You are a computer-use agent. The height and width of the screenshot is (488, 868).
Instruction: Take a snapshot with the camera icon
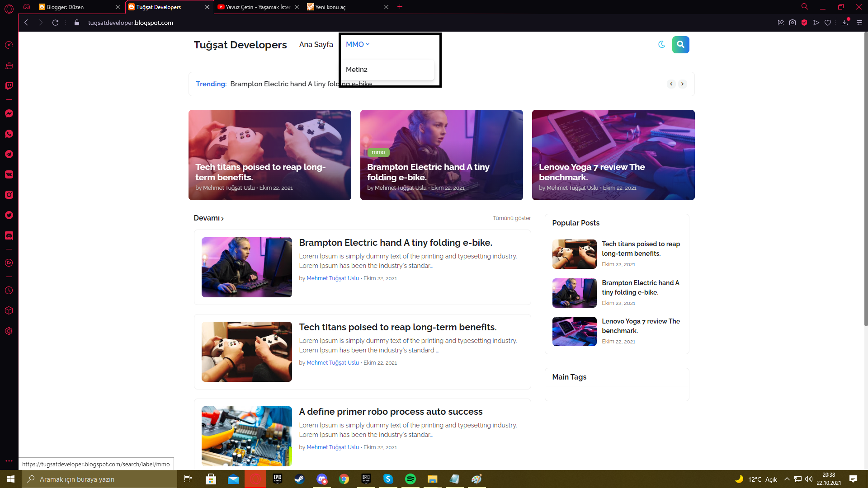pos(793,23)
